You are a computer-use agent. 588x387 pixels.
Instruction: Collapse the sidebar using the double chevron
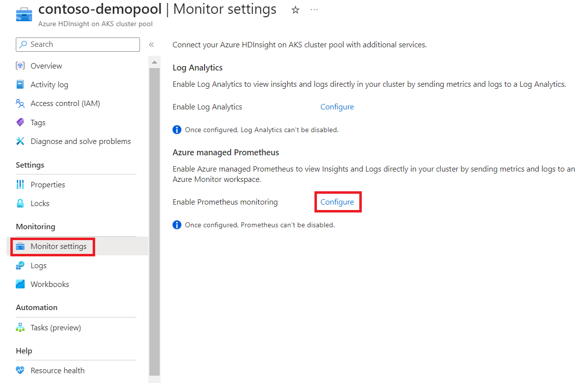click(151, 45)
